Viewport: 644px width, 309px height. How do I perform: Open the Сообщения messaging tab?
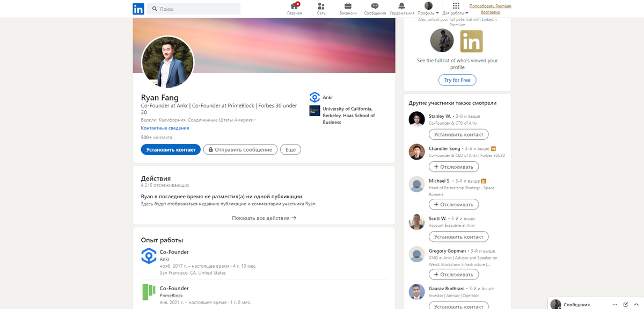pyautogui.click(x=375, y=9)
